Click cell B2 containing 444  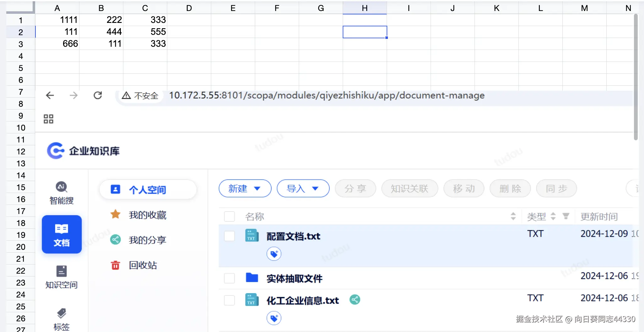(x=101, y=32)
